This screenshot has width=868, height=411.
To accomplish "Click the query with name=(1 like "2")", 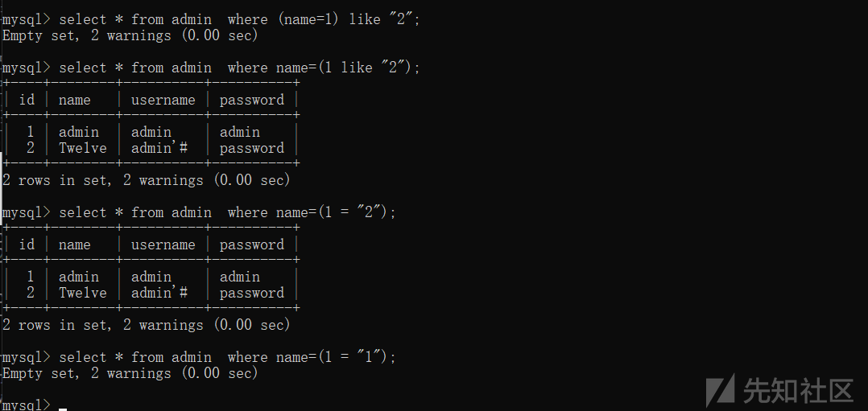I will [x=240, y=68].
